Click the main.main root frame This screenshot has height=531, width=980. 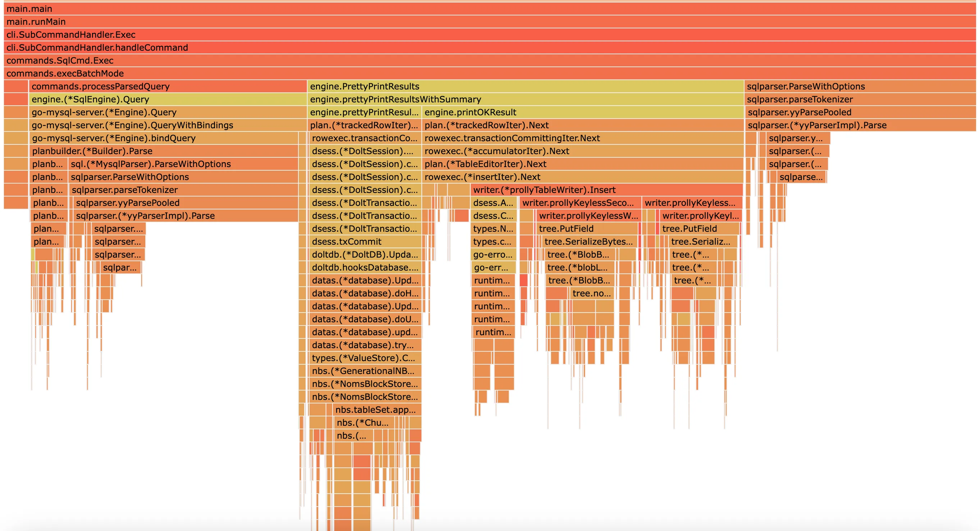tap(490, 9)
